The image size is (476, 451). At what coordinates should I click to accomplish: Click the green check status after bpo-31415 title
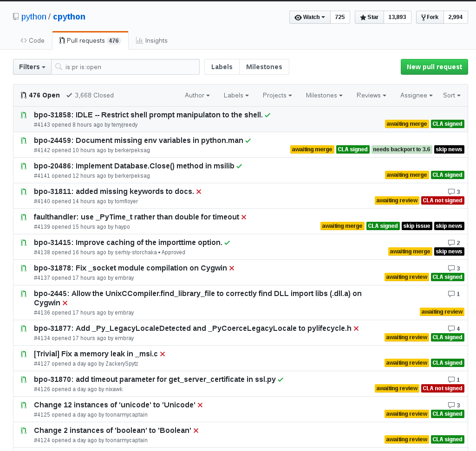point(227,243)
